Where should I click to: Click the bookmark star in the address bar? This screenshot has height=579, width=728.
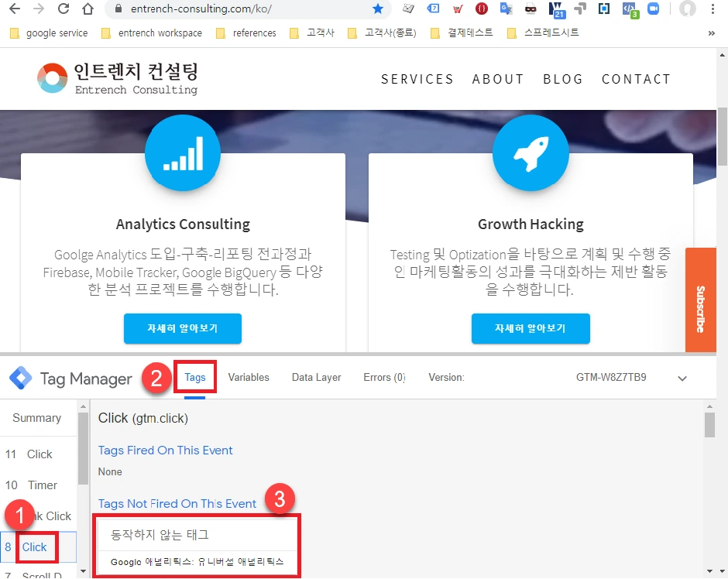tap(378, 9)
